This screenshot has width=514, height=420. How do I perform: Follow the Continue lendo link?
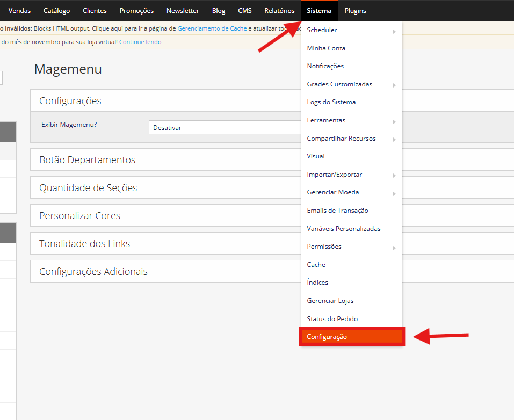pyautogui.click(x=140, y=42)
